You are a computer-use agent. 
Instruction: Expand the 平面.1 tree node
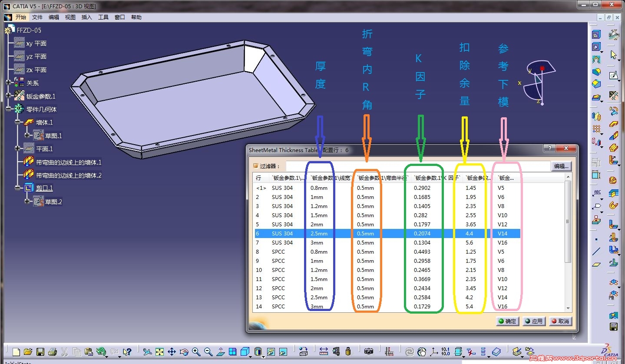17,149
